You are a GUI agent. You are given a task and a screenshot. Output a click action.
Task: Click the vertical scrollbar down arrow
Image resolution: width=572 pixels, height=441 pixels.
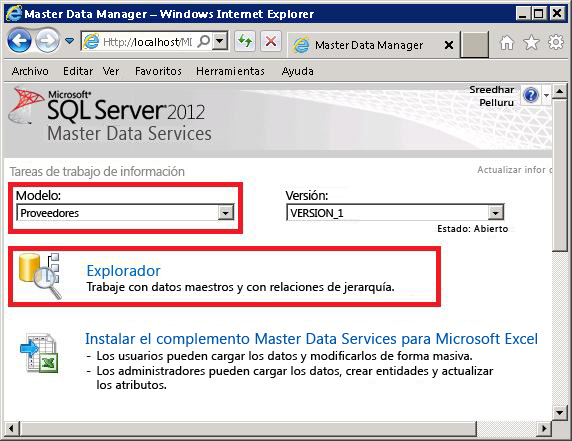pos(559,413)
